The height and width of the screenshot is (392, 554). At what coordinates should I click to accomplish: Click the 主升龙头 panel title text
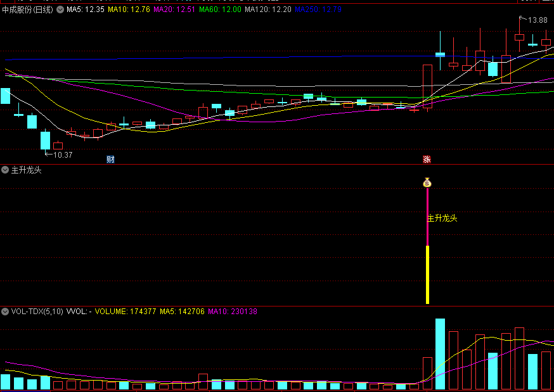[27, 170]
